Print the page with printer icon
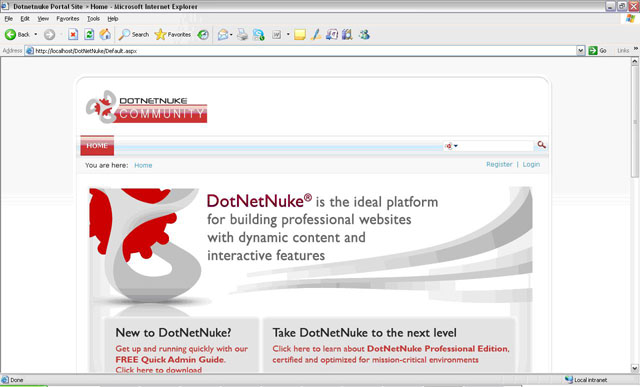 pyautogui.click(x=242, y=35)
